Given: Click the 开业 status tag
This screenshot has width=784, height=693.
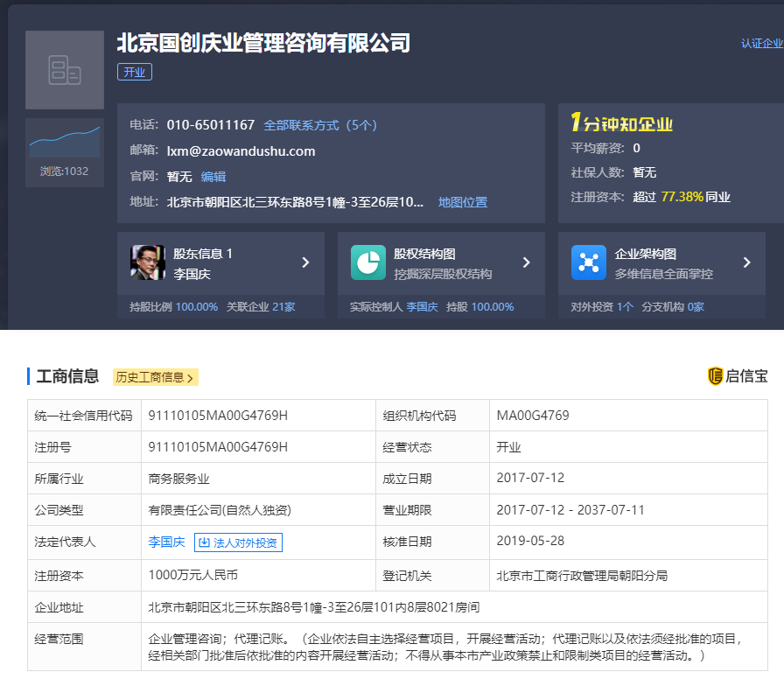Looking at the screenshot, I should [134, 72].
